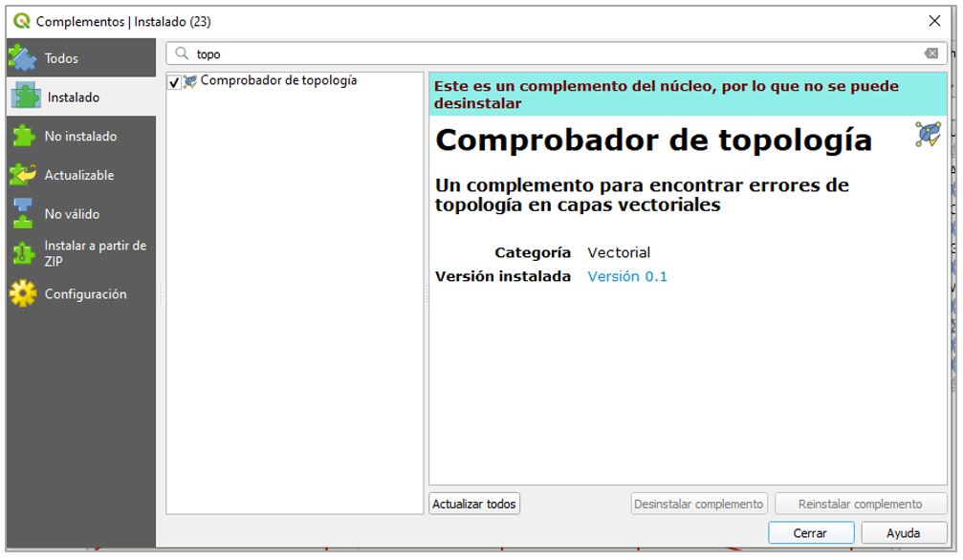The image size is (963, 560).
Task: Click the Todos puzzle piece icon
Action: click(x=23, y=57)
